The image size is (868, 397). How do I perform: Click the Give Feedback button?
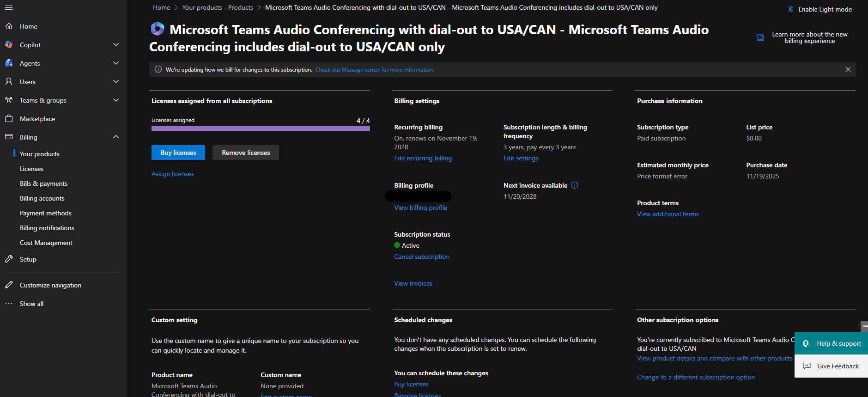(x=831, y=366)
